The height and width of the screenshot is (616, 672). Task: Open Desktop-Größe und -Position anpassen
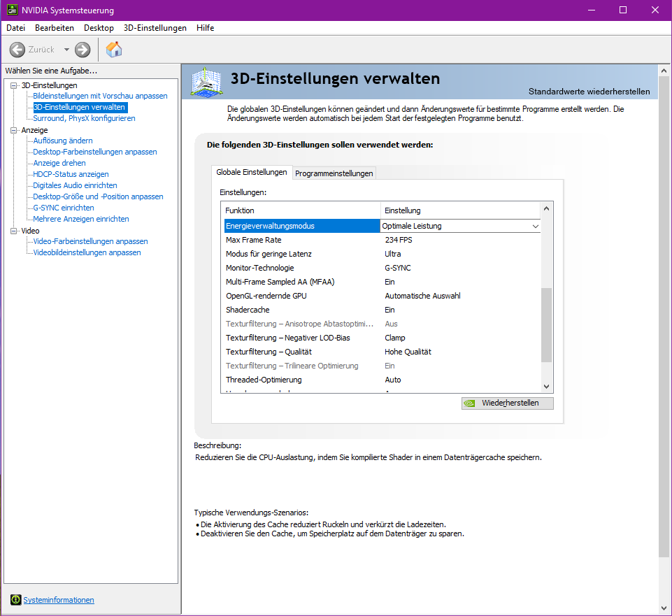click(x=98, y=196)
